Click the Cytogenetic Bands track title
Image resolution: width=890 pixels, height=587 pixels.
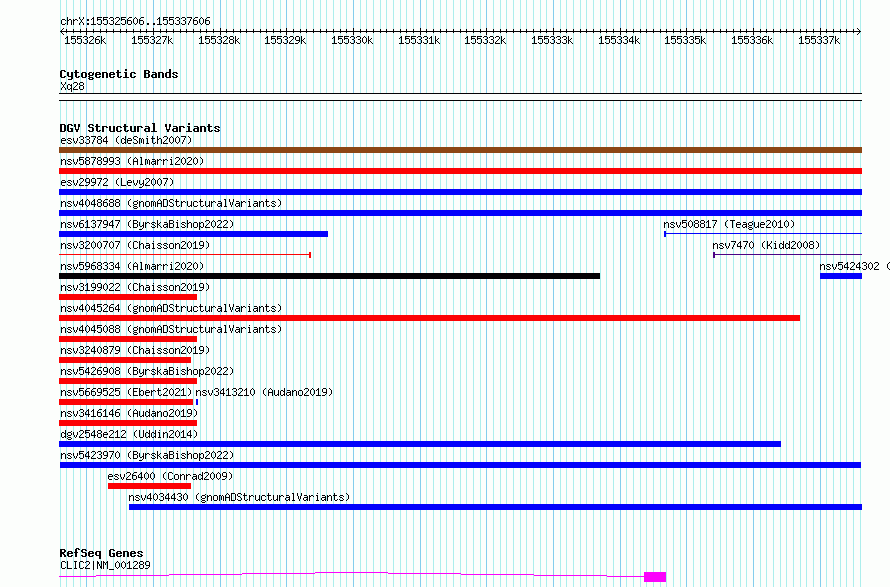[119, 74]
